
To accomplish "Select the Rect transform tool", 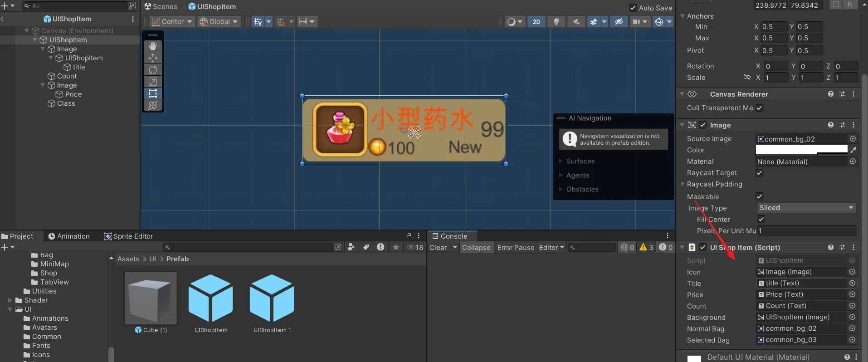I will pos(153,93).
